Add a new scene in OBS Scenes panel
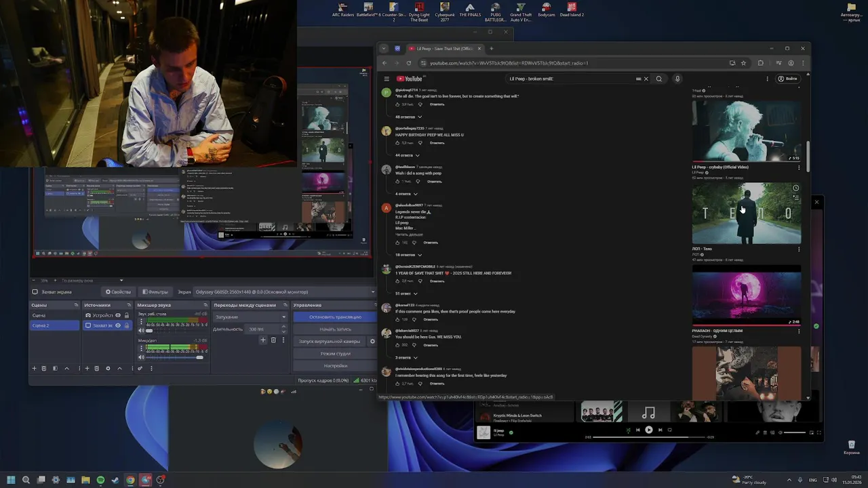Image resolution: width=868 pixels, height=488 pixels. click(x=35, y=368)
